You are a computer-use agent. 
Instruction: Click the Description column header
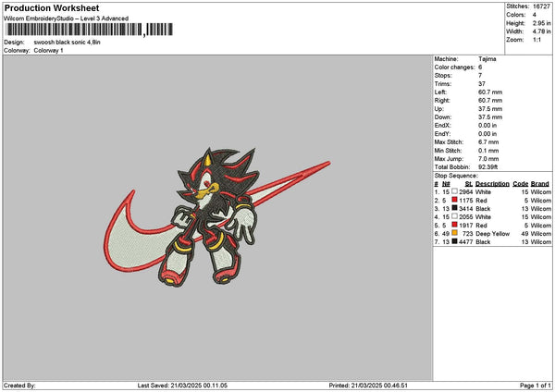(x=492, y=184)
